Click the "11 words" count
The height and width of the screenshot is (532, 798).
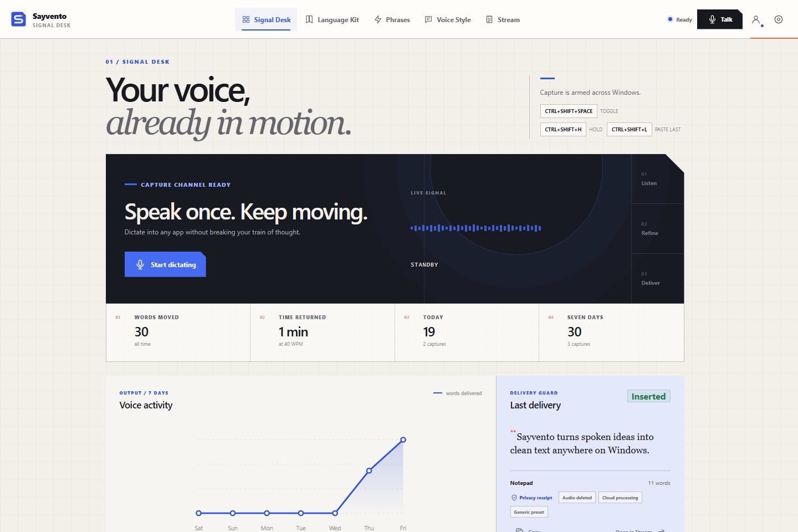pos(659,483)
